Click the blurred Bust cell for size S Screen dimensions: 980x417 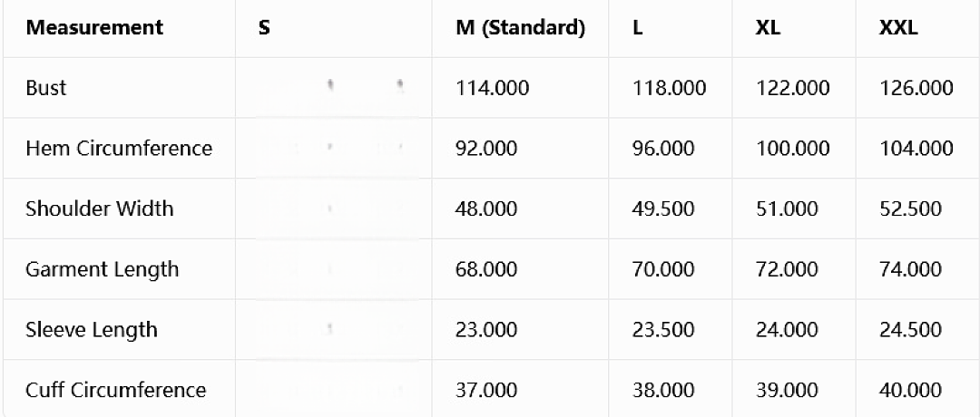pyautogui.click(x=333, y=88)
